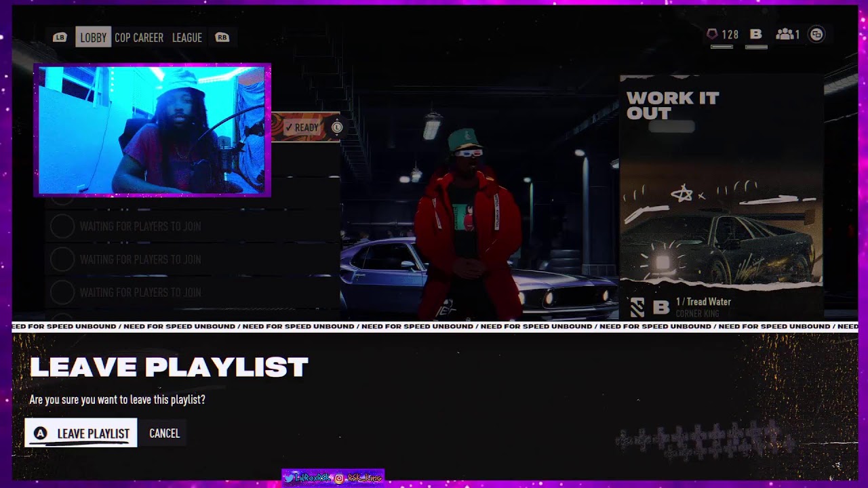Click the pentagon rank icon beside 128
Screen dimensions: 868x488
point(712,34)
